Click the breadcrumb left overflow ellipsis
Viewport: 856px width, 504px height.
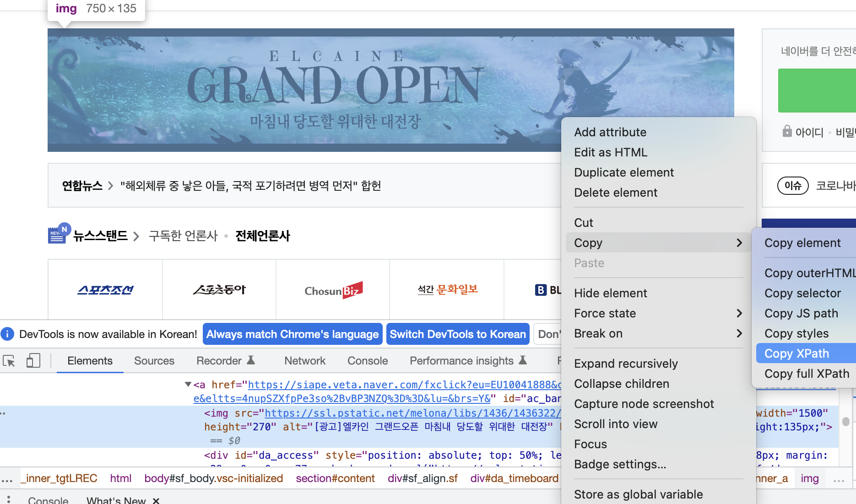(7, 480)
